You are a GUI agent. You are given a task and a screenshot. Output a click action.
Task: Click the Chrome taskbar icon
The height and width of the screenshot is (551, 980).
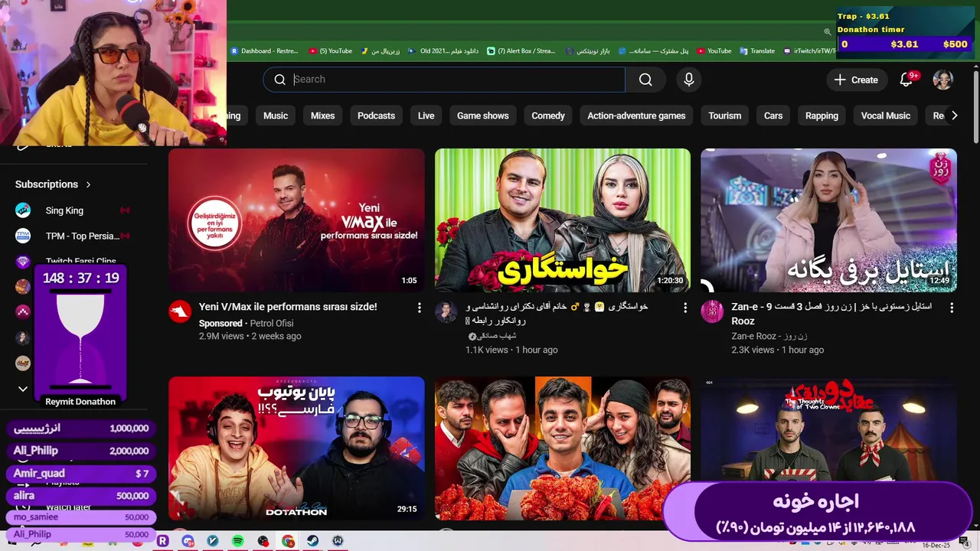click(287, 541)
